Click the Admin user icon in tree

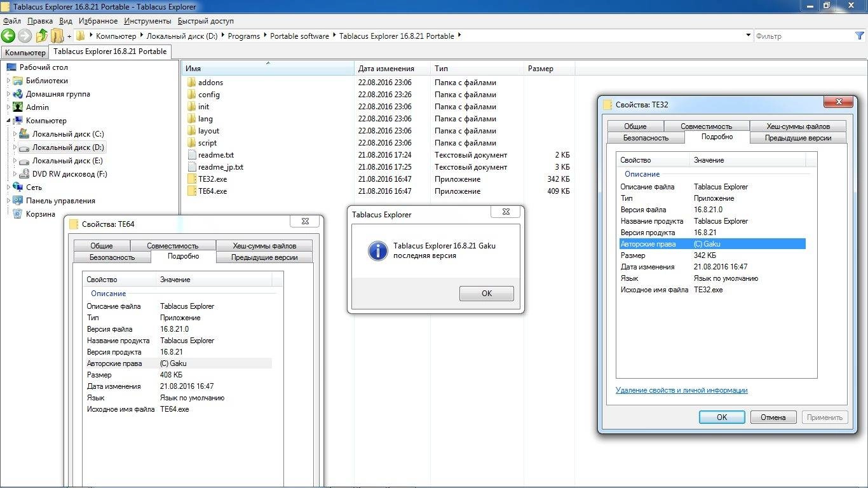18,107
